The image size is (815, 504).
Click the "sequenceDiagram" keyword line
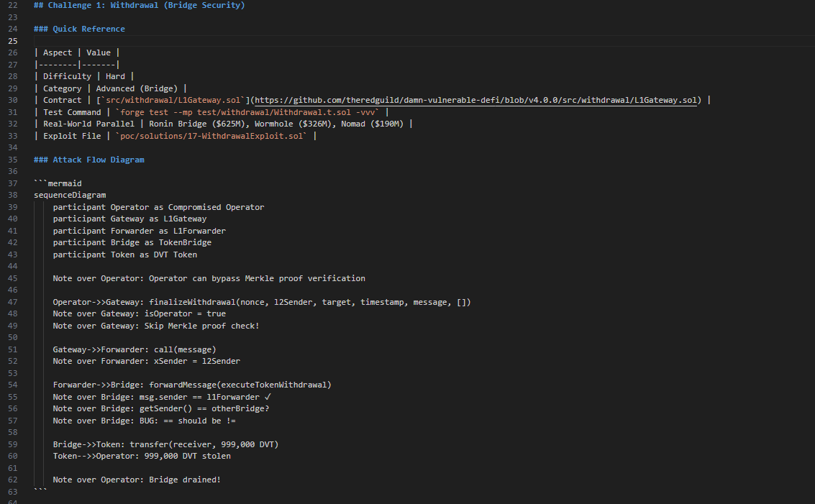(70, 196)
